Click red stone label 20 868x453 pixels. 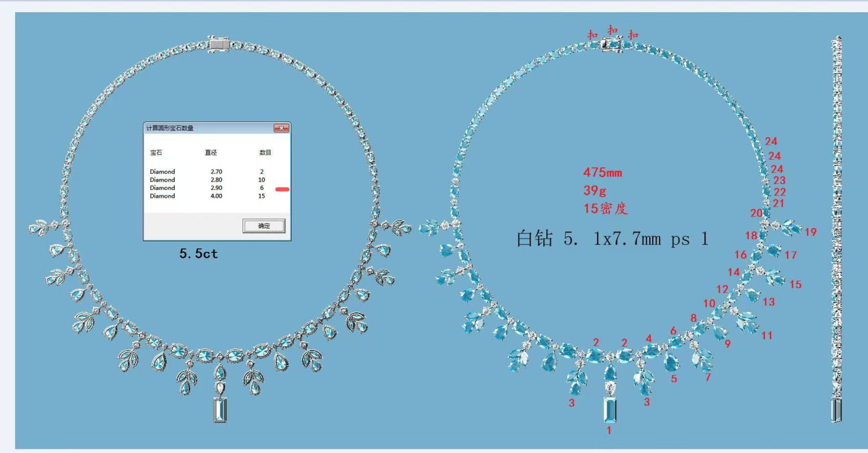point(757,213)
